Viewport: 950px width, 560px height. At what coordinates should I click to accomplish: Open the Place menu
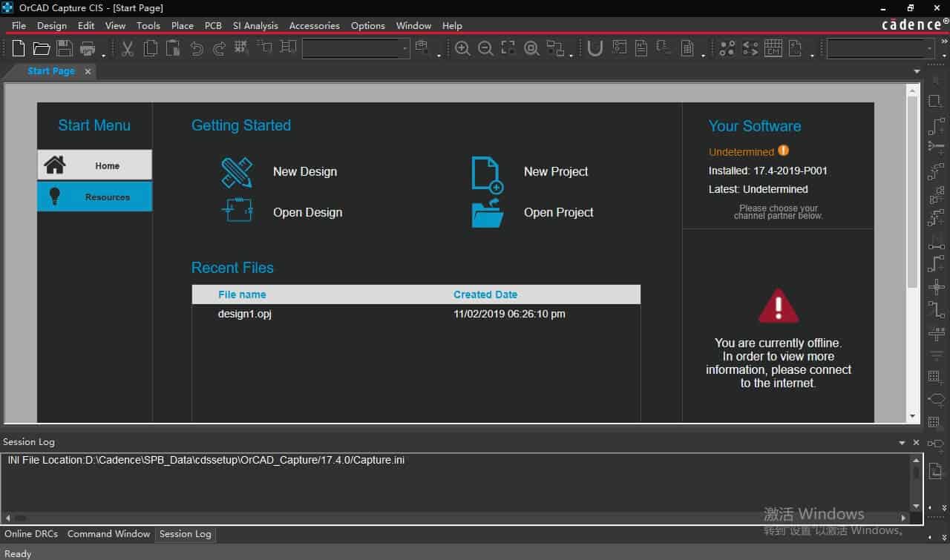(x=182, y=25)
